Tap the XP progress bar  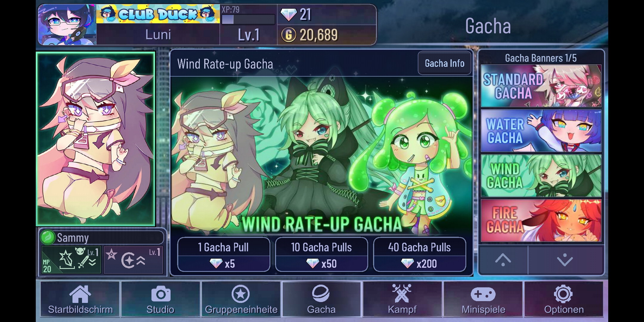(x=248, y=19)
